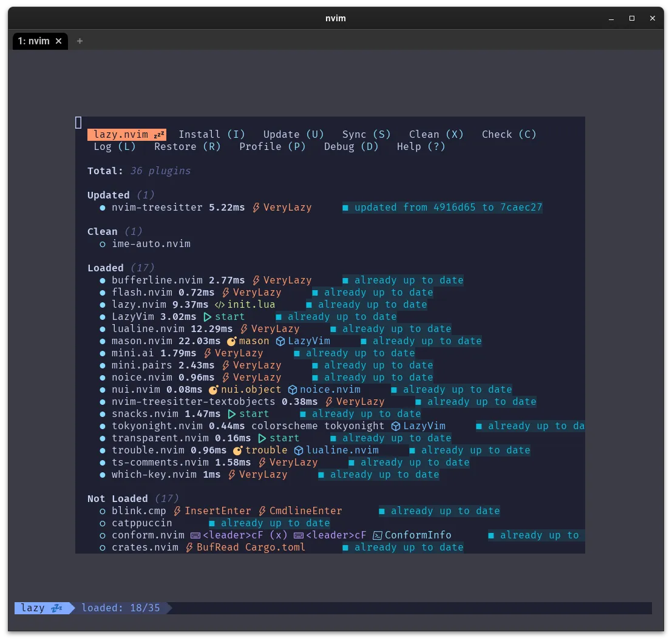This screenshot has width=672, height=641.
Task: Click 'BufRead Cargo.toml' event text
Action: tap(251, 548)
